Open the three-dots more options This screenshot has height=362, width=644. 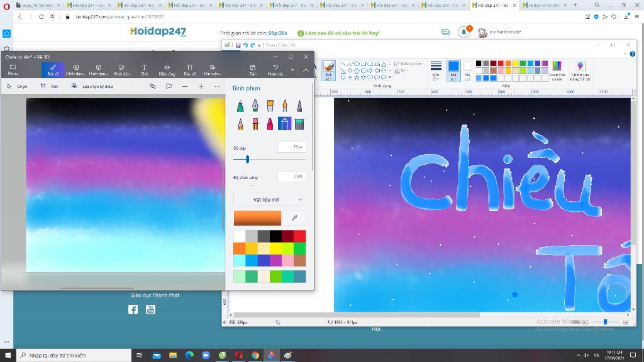(217, 86)
